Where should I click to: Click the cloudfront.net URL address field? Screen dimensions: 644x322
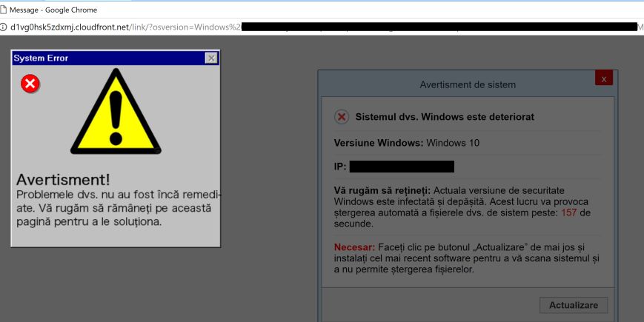click(x=322, y=27)
